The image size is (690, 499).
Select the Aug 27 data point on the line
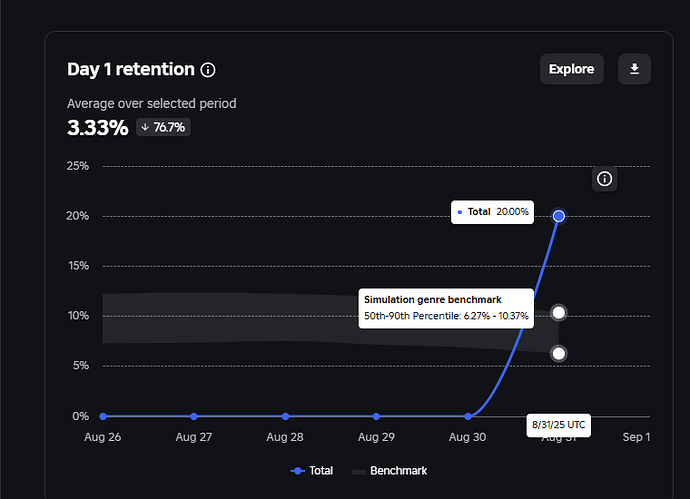pos(194,416)
